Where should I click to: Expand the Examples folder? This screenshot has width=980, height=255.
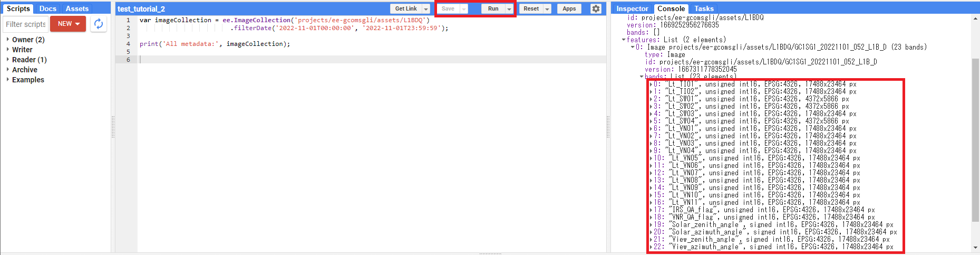pos(7,80)
